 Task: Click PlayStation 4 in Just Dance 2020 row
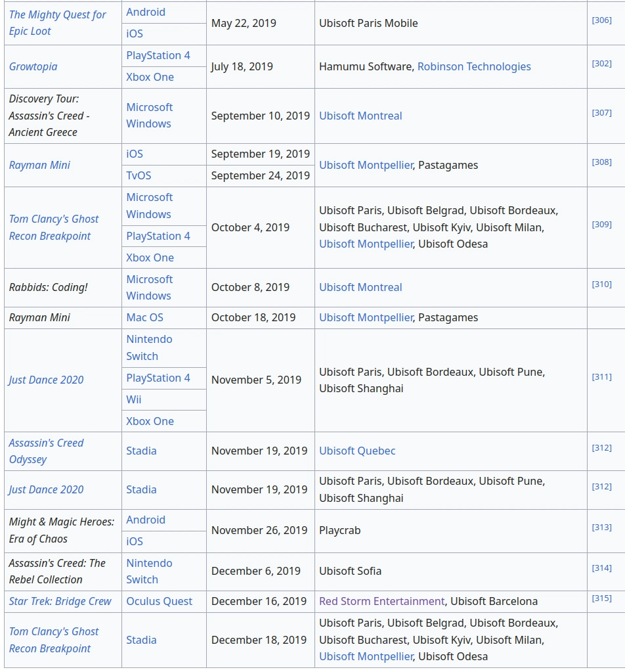tap(158, 378)
